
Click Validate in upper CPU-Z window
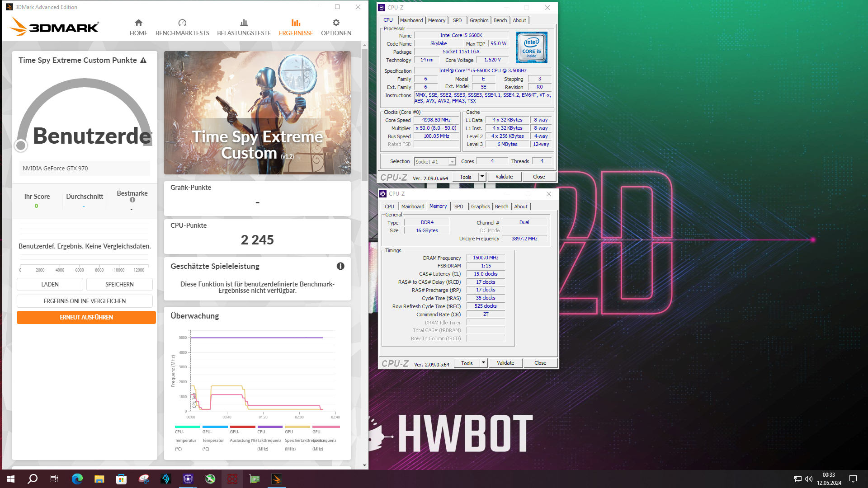pos(504,177)
